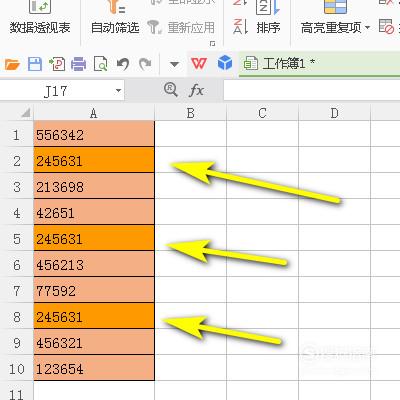Select cell A3 containing 213698
This screenshot has height=400, width=400.
94,186
